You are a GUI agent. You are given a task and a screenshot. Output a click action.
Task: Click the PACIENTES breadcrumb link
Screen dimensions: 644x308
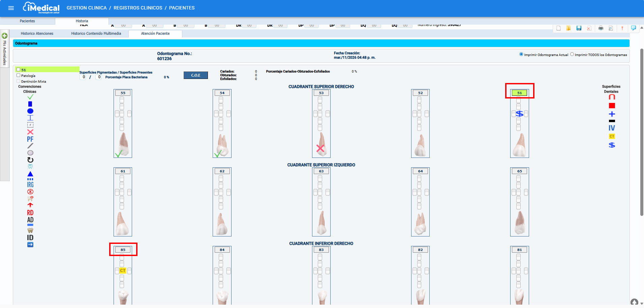pyautogui.click(x=182, y=8)
